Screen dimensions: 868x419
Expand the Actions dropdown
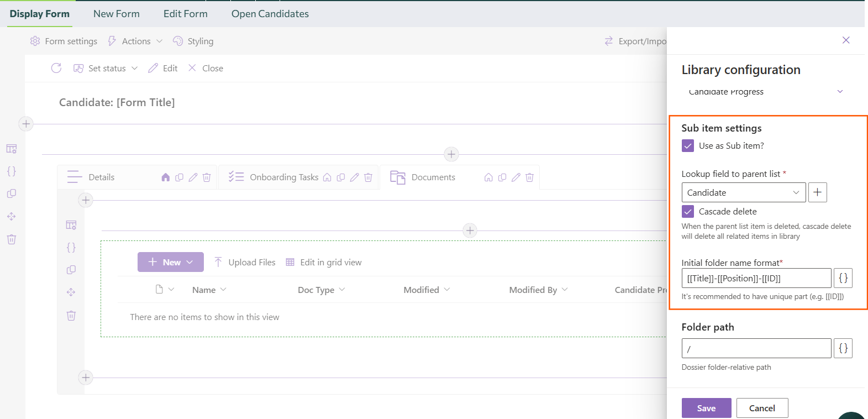pyautogui.click(x=160, y=41)
